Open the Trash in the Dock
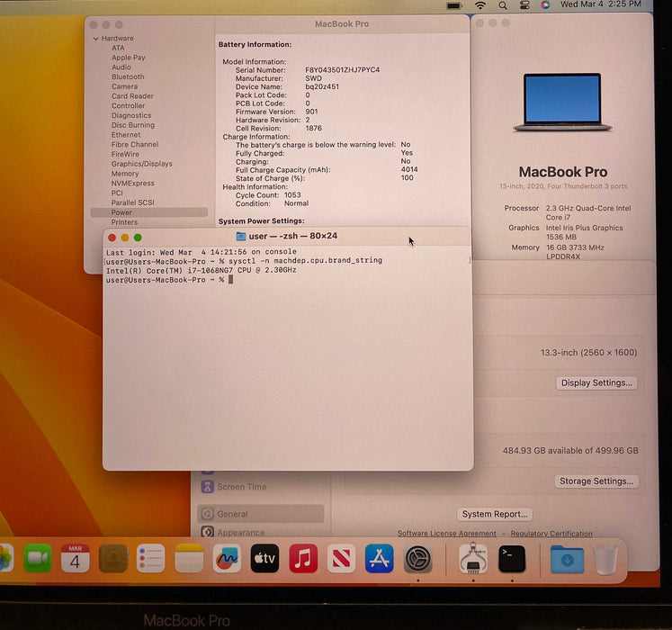This screenshot has height=630, width=672. click(605, 559)
